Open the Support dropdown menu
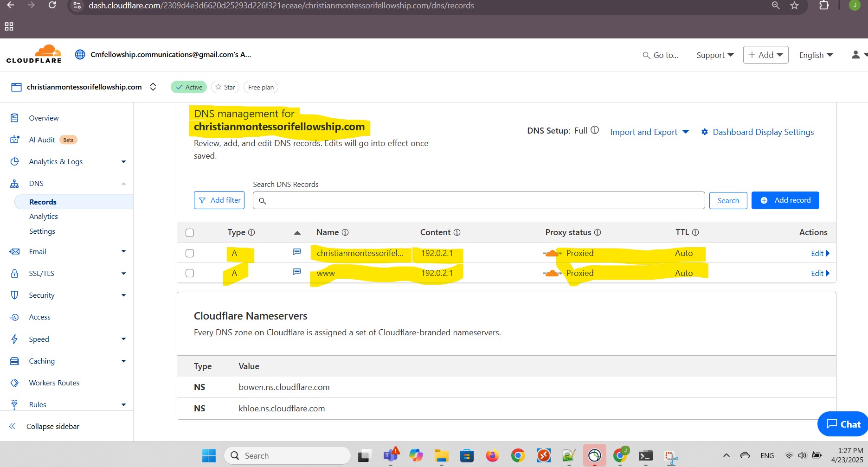The height and width of the screenshot is (467, 868). pos(715,55)
